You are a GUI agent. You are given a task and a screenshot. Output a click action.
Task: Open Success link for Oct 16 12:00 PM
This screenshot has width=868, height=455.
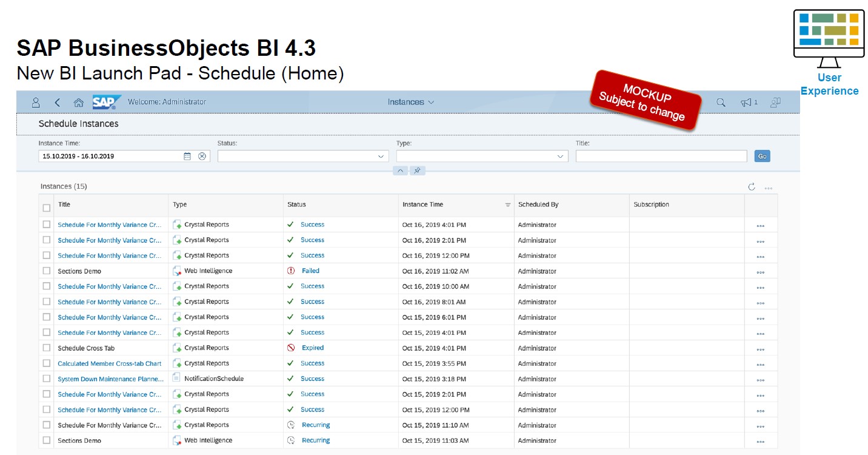point(312,255)
